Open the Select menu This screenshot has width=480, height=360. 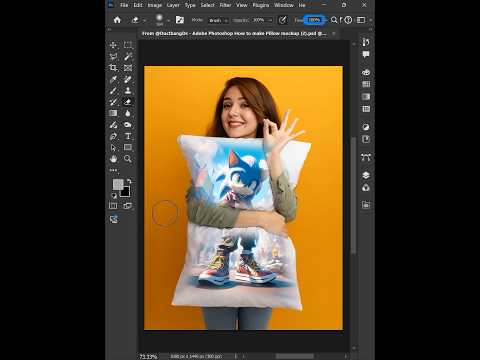[207, 5]
